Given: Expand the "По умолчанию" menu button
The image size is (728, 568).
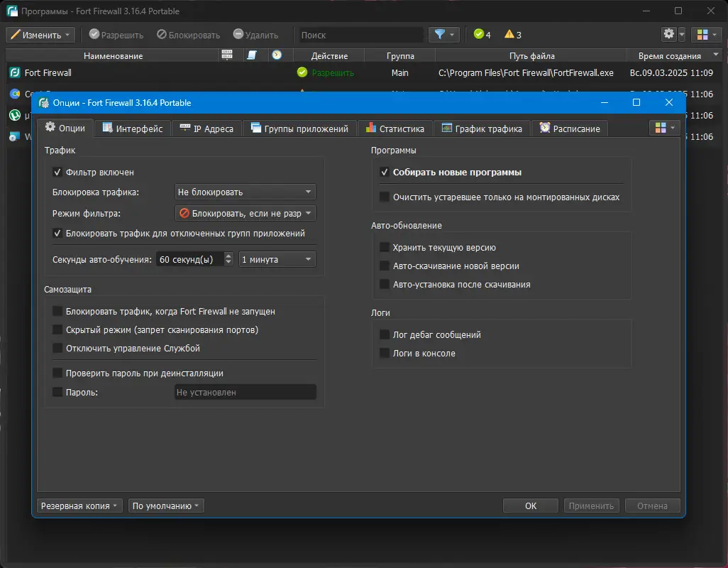Looking at the screenshot, I should point(166,506).
